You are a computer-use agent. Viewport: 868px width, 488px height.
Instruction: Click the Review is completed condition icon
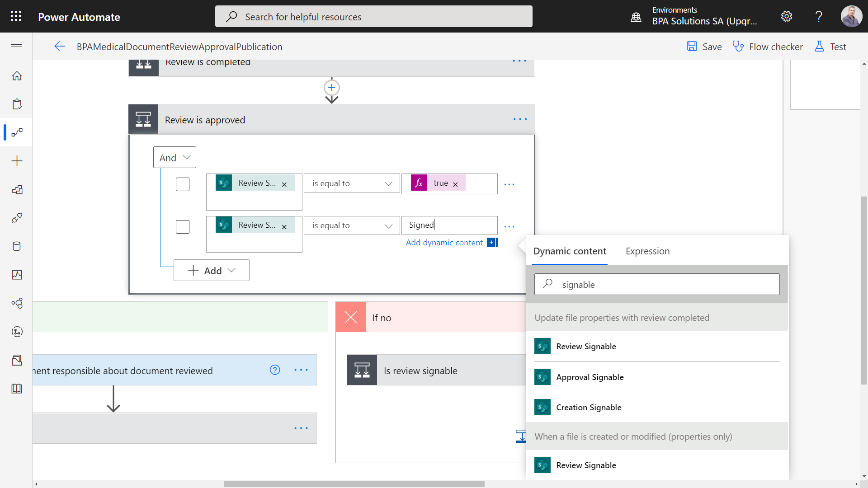(143, 67)
